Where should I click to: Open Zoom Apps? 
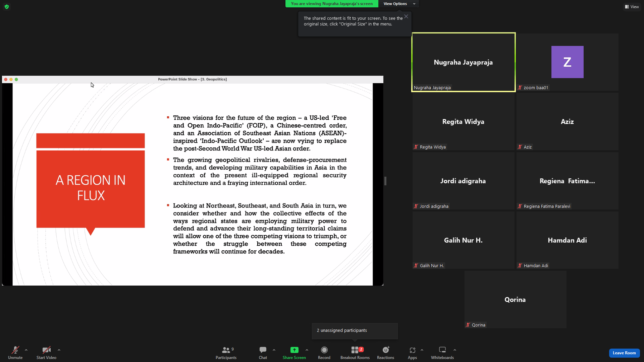[x=412, y=353]
